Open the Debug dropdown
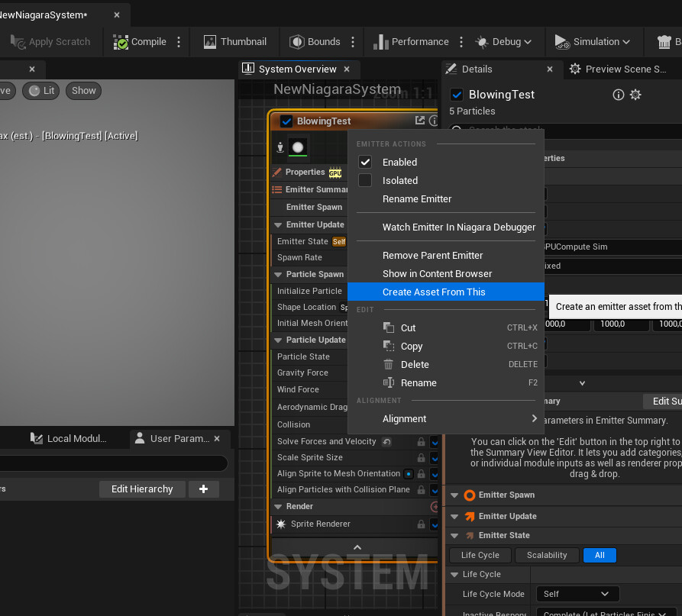This screenshot has height=616, width=682. [503, 42]
